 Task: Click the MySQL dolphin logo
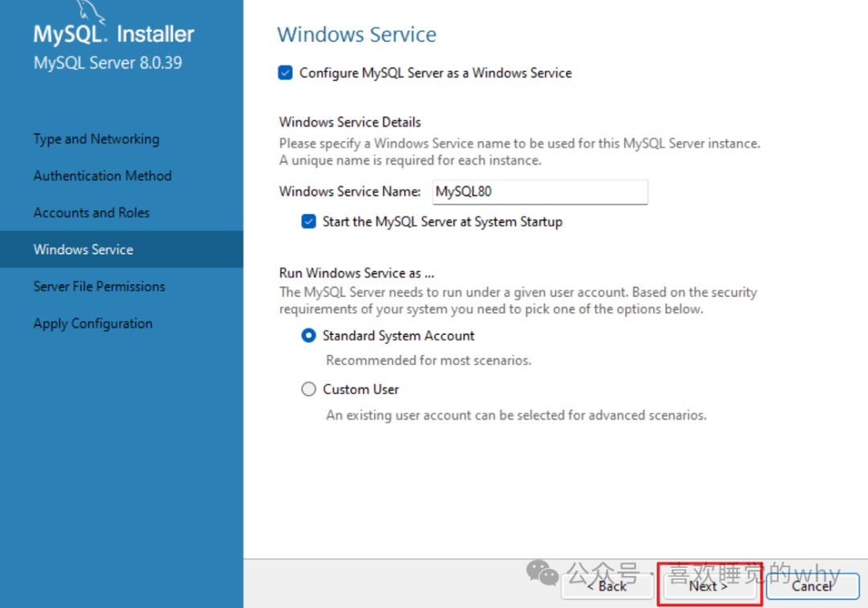[90, 12]
